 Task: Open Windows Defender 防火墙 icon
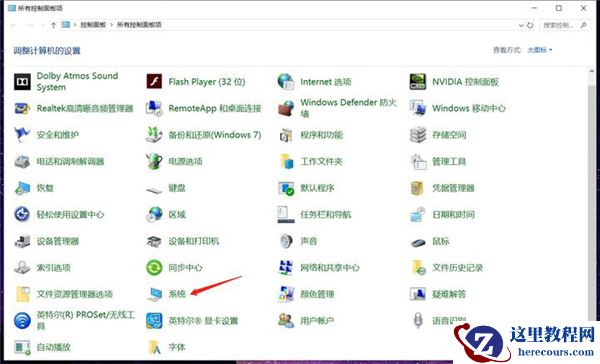tap(286, 108)
